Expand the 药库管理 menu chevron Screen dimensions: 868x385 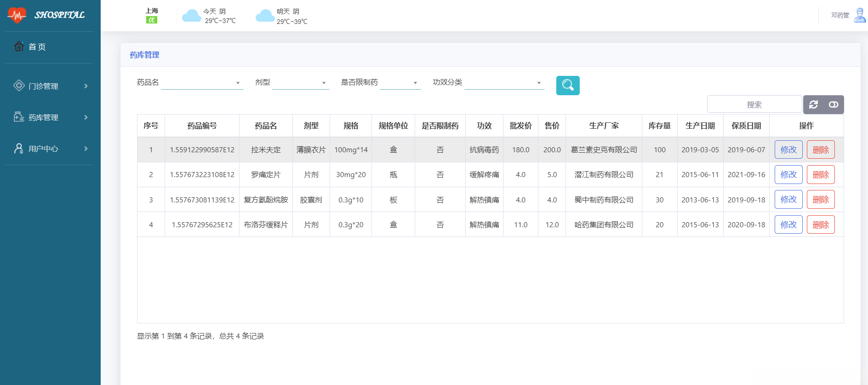point(86,117)
